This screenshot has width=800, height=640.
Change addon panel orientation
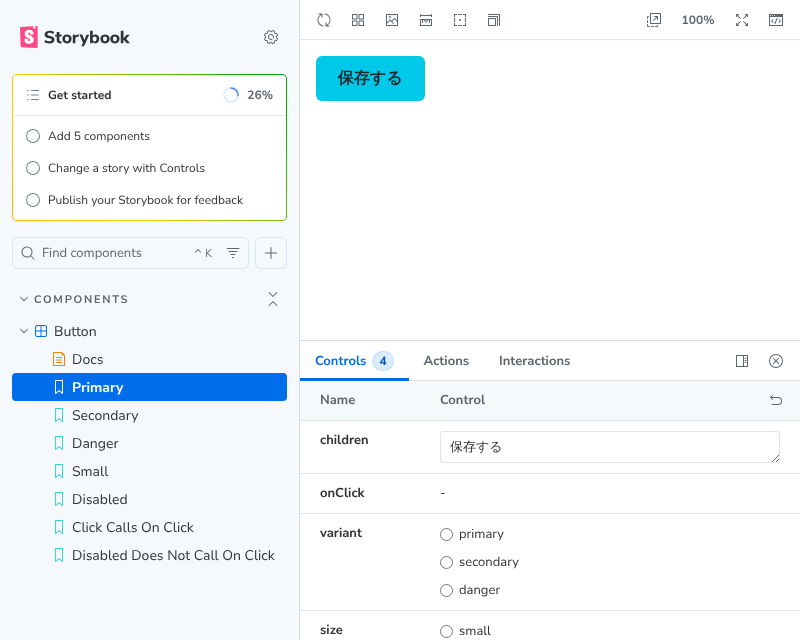(742, 361)
